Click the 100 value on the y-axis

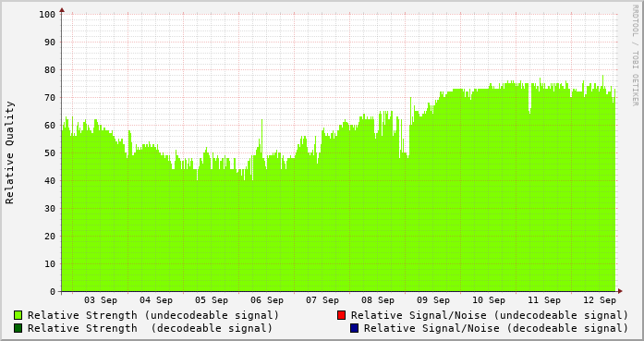click(47, 15)
